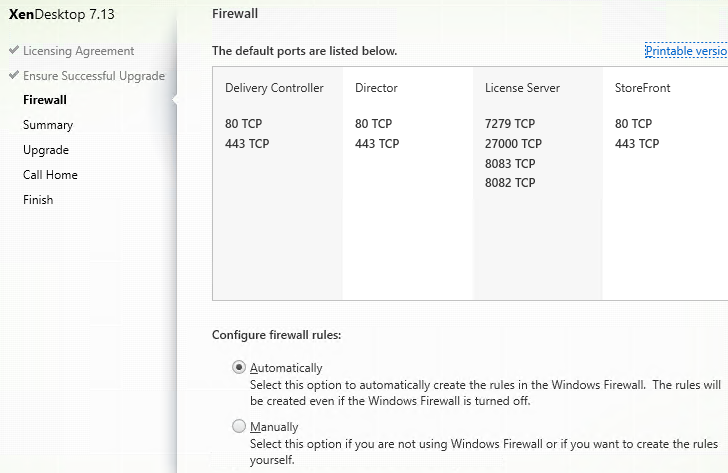Click 443 TCP under StoreFront

[637, 143]
